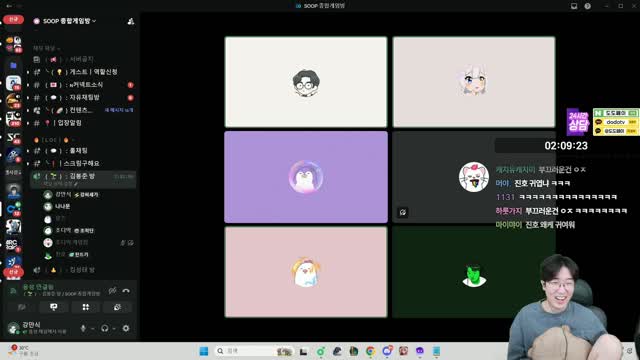Open user settings gear
This screenshot has width=640, height=360.
[x=126, y=328]
